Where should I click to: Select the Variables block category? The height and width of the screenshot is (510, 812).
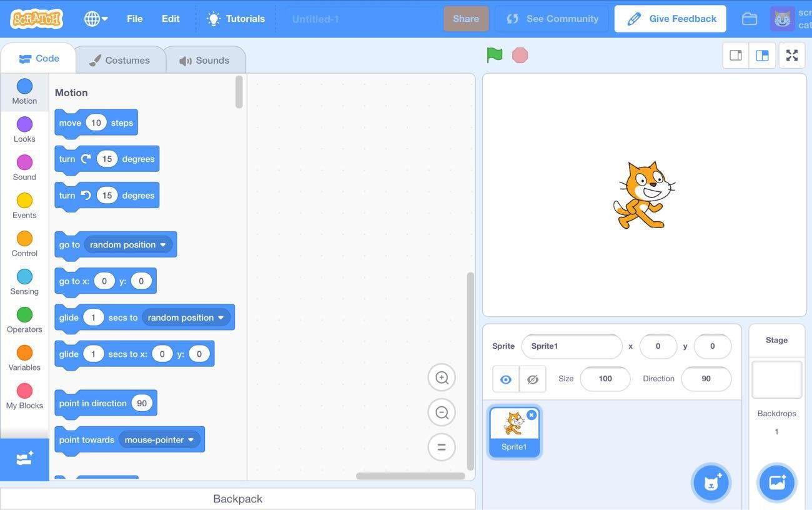24,359
